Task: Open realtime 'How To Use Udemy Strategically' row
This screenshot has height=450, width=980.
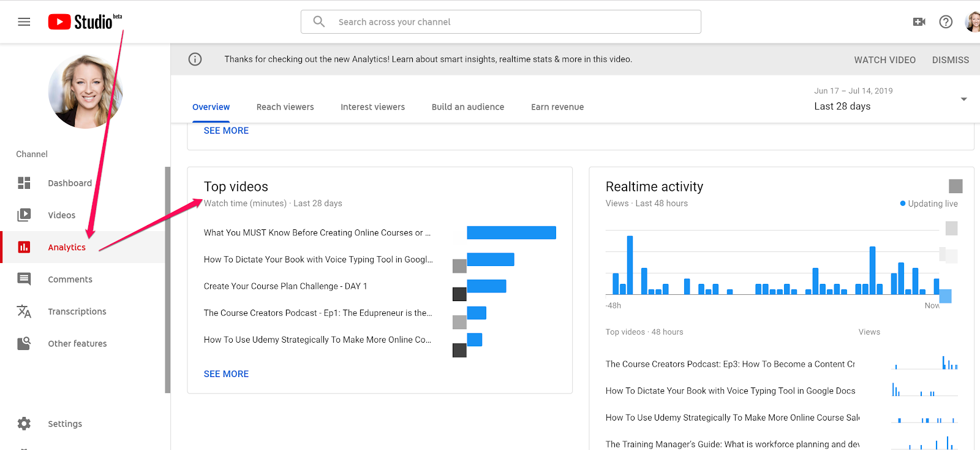Action: pos(733,417)
